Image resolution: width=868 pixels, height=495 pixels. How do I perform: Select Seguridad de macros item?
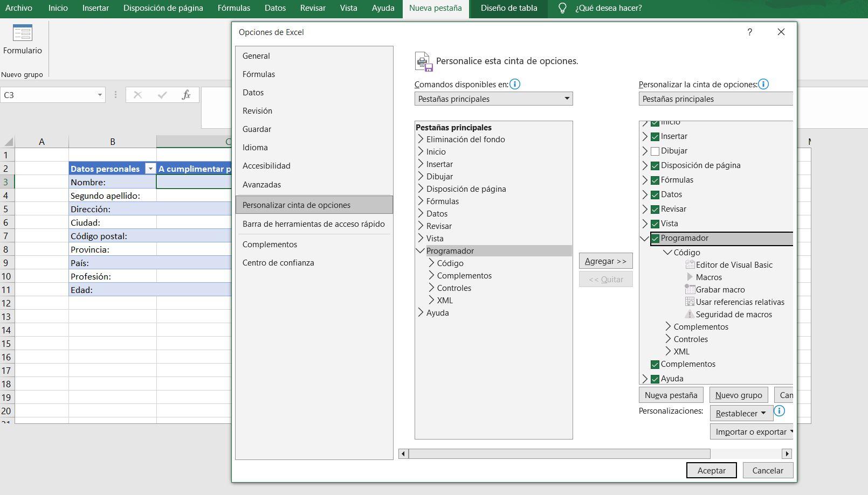[x=733, y=314]
